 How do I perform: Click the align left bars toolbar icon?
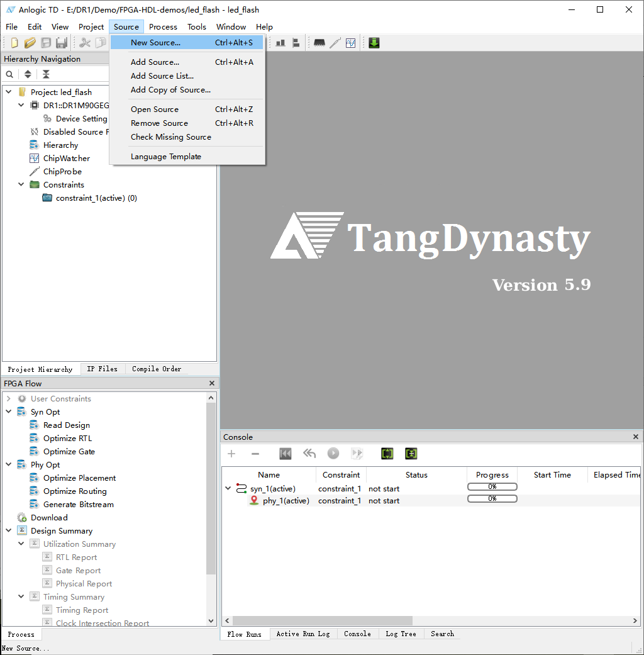tap(296, 43)
